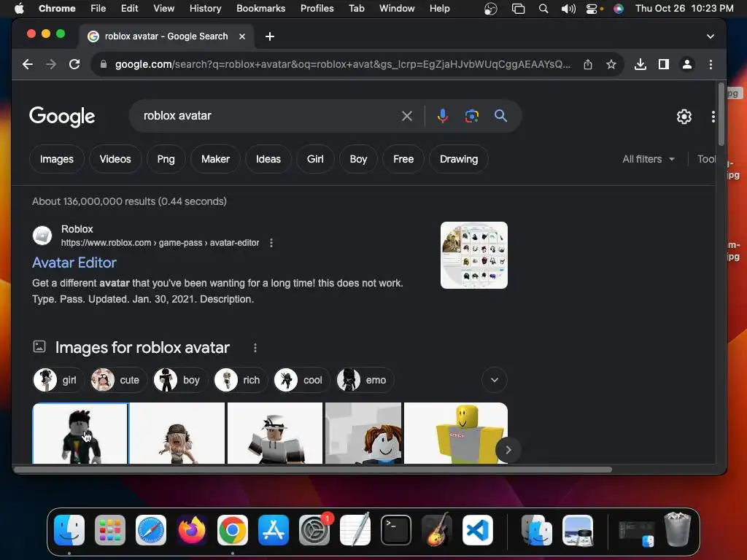Open Chrome downloads
This screenshot has width=747, height=560.
click(x=640, y=64)
